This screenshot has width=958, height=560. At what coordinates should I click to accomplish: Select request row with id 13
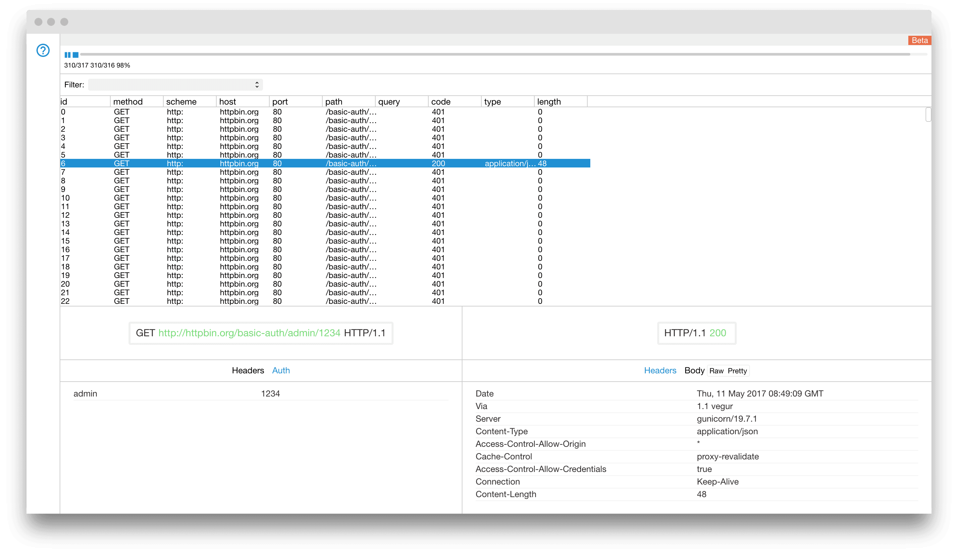tap(325, 224)
